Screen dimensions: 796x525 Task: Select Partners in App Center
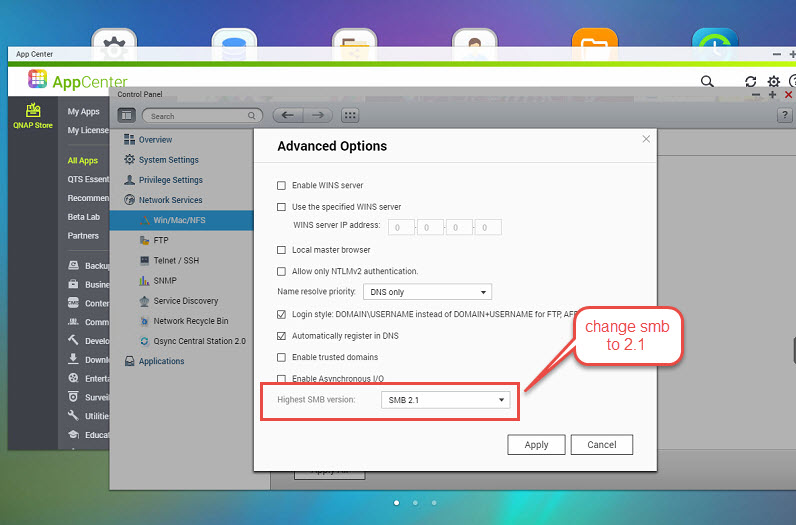83,236
